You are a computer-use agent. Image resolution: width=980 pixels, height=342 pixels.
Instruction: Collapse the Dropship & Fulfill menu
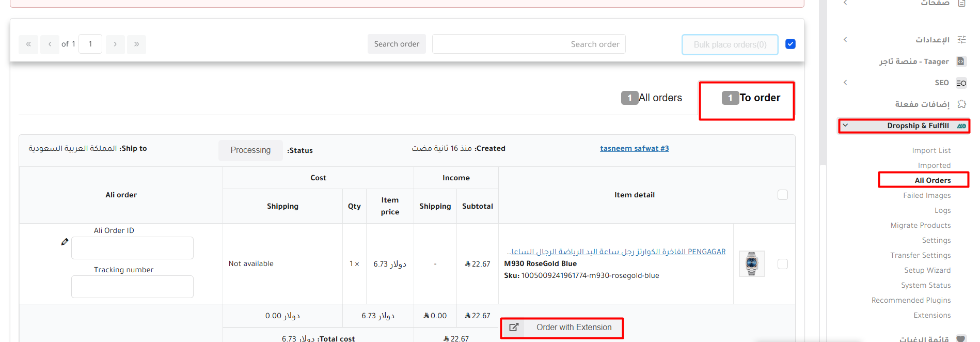[845, 126]
